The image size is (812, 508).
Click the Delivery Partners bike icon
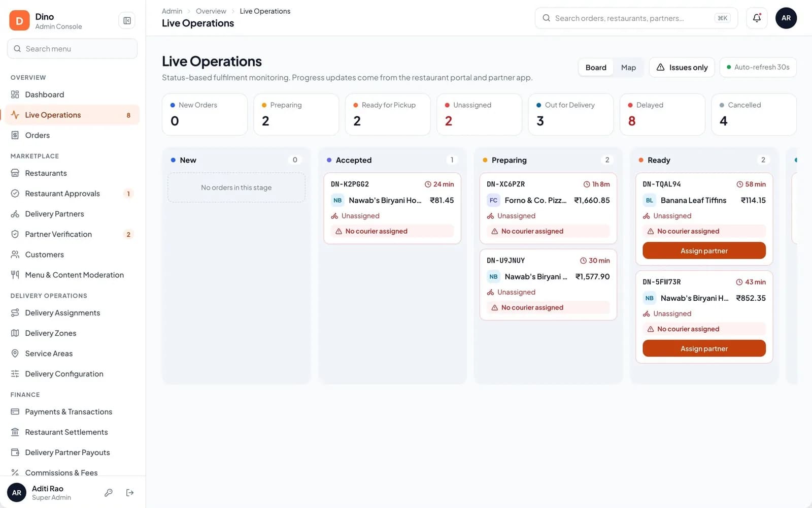[x=15, y=214]
